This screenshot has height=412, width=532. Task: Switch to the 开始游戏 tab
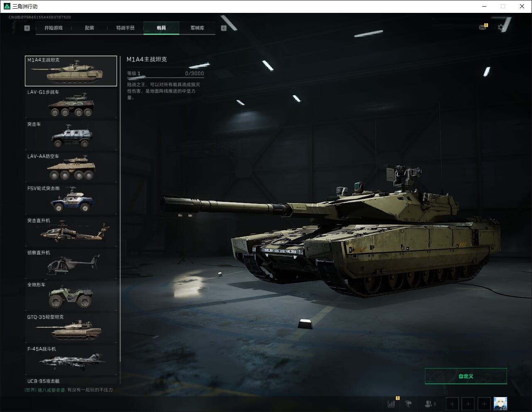coord(54,28)
